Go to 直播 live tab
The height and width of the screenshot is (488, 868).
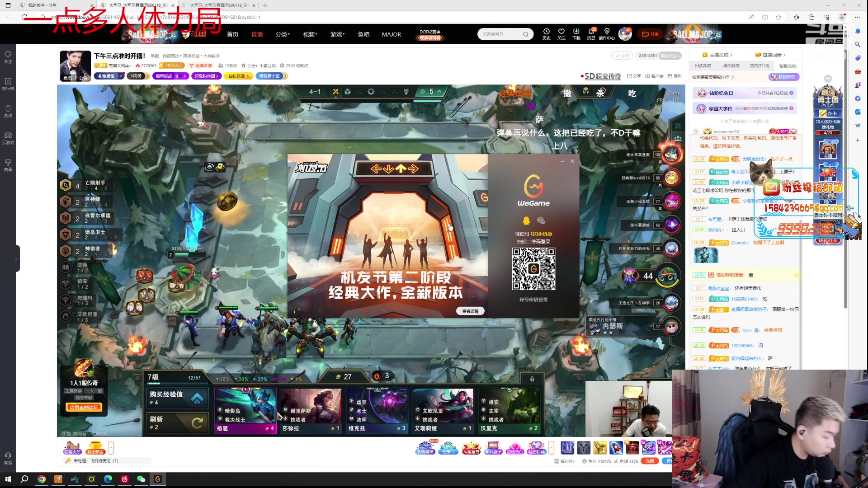(257, 34)
